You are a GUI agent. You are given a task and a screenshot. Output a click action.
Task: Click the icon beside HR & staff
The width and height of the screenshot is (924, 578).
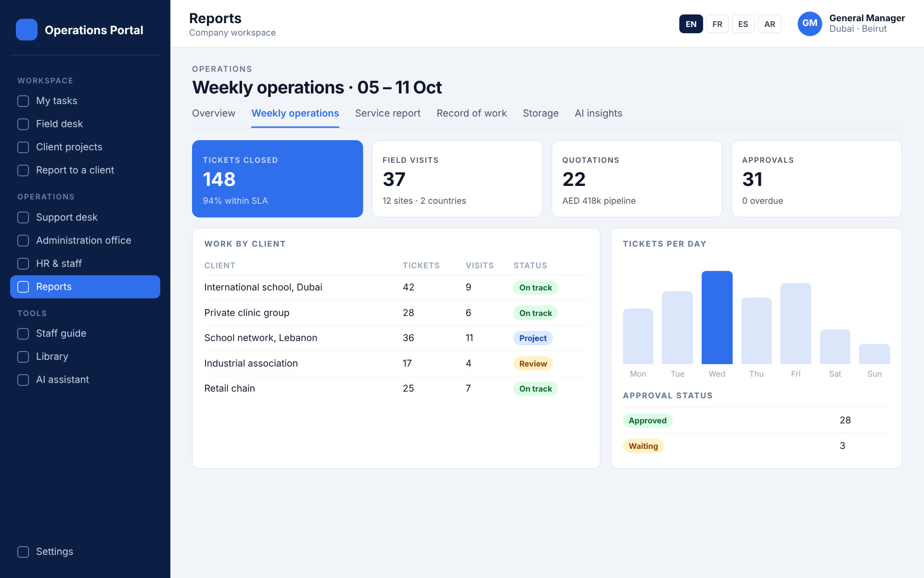click(x=23, y=264)
